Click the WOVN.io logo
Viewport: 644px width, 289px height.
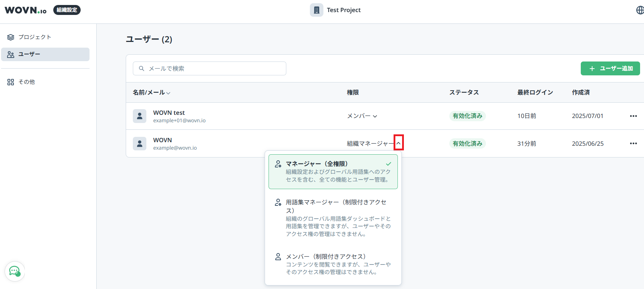[x=26, y=10]
